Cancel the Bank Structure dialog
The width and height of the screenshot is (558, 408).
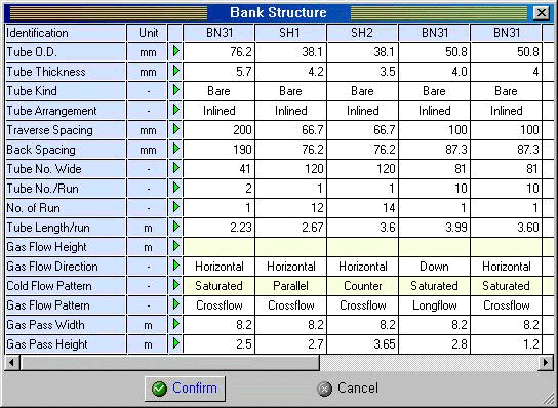click(347, 388)
